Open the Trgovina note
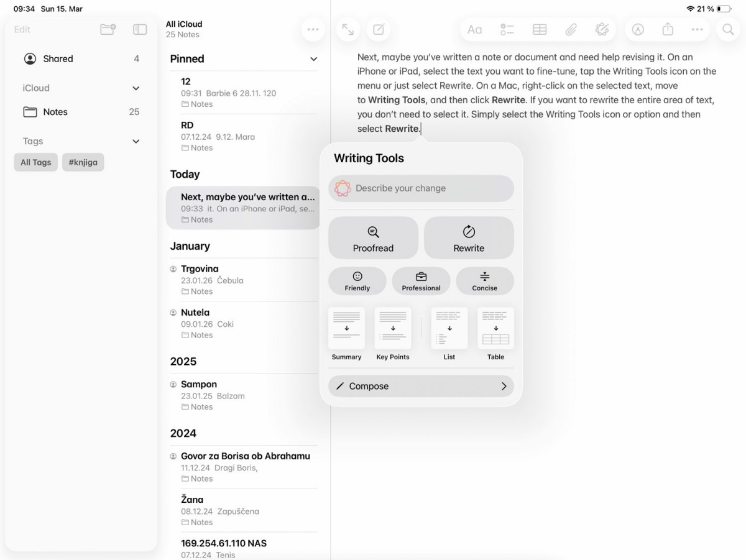The width and height of the screenshot is (746, 560). click(243, 280)
